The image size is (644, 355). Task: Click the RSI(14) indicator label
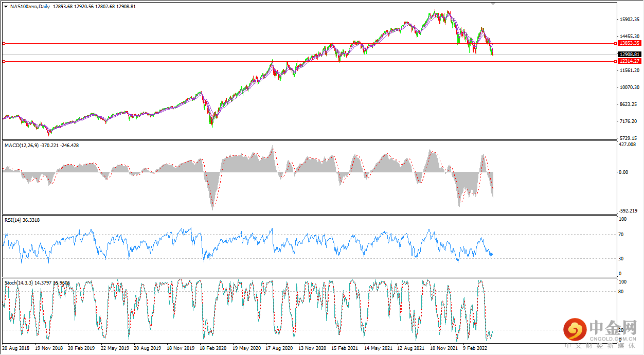point(13,220)
